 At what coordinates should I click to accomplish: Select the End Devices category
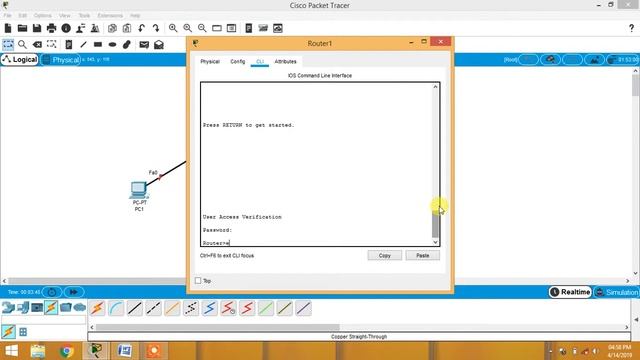click(x=23, y=307)
